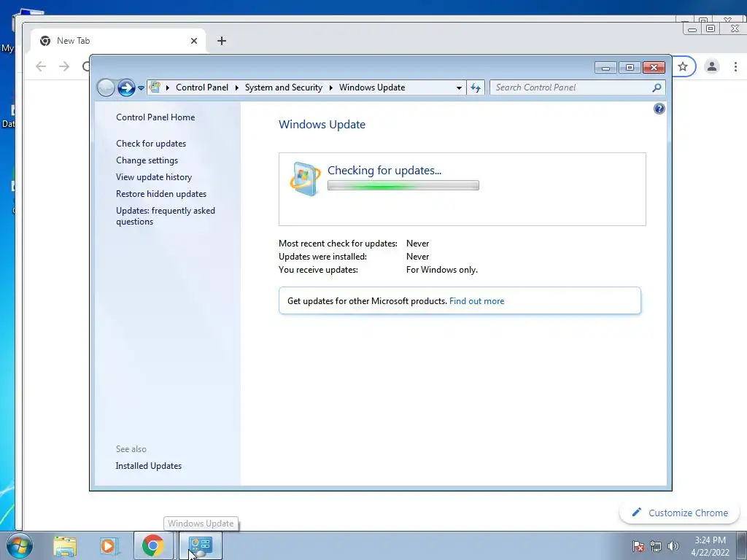This screenshot has width=747, height=560.
Task: Open the Windows Start menu orb
Action: [20, 545]
